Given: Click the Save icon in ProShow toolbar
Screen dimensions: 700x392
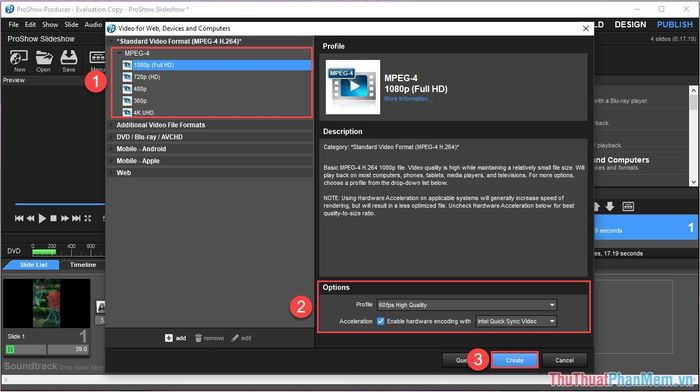Looking at the screenshot, I should point(69,58).
